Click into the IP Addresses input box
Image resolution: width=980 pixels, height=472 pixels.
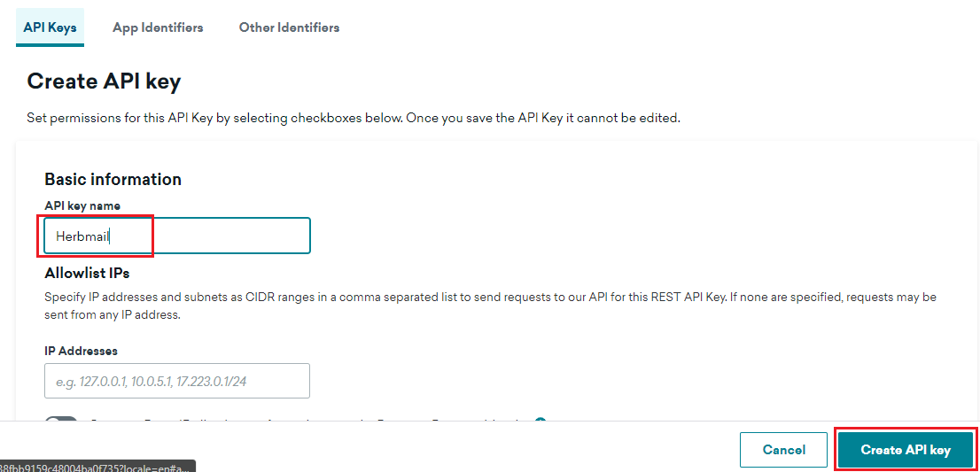[177, 381]
